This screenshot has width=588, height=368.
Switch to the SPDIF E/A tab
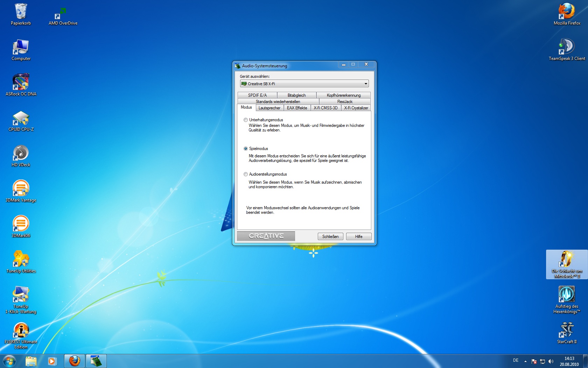(x=257, y=95)
